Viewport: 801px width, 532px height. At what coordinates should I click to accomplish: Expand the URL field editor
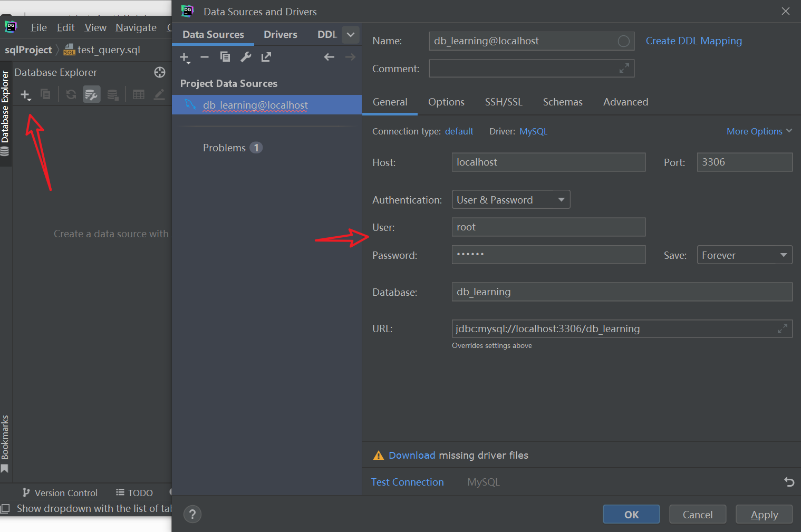pos(783,328)
